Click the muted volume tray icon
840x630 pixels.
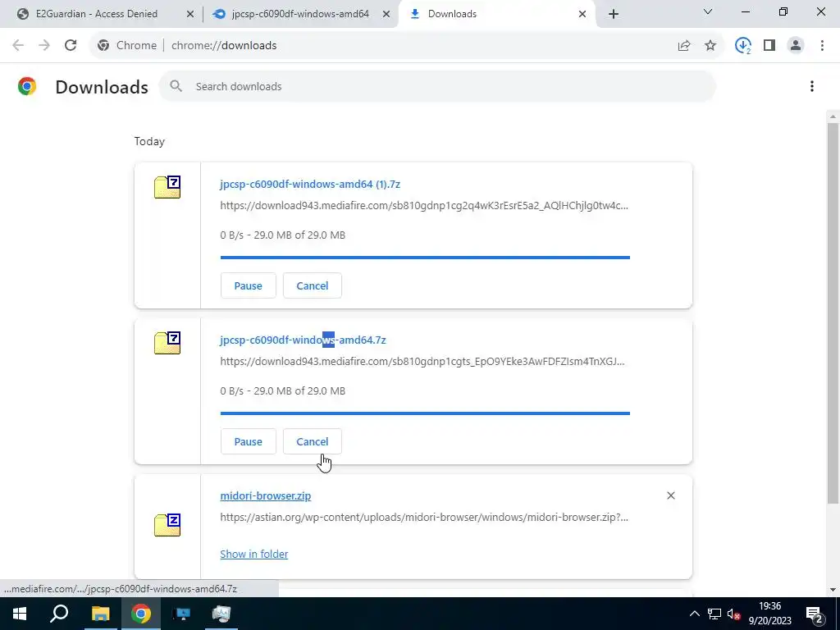point(733,614)
